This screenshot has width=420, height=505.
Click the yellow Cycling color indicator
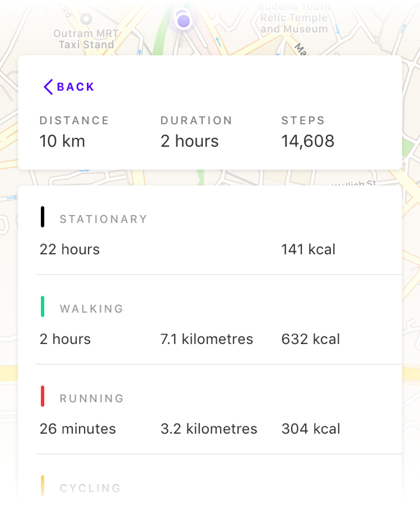pyautogui.click(x=43, y=486)
